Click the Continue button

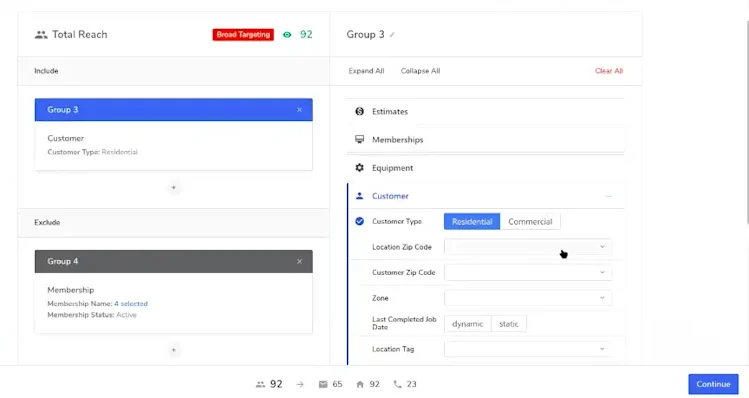pyautogui.click(x=713, y=384)
